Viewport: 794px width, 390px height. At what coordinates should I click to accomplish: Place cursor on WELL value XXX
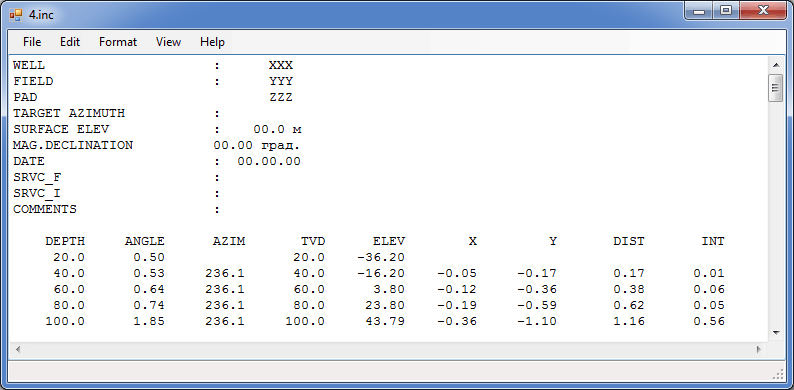point(281,66)
